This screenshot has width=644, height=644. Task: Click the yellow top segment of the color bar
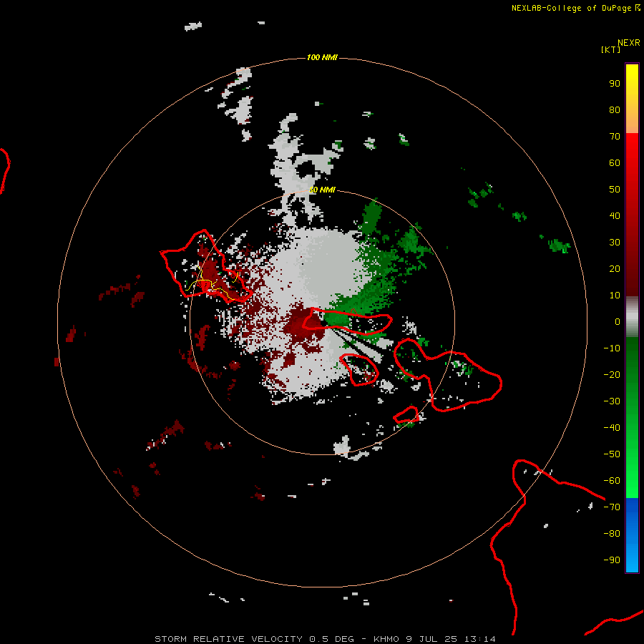pos(632,99)
